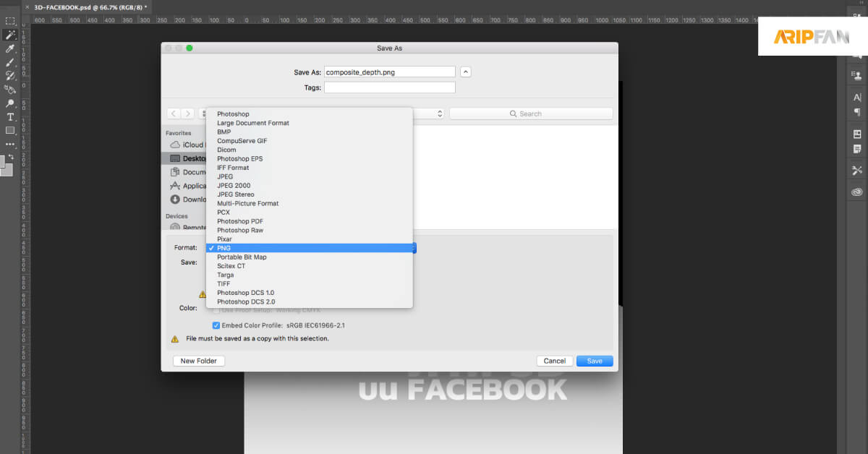868x454 pixels.
Task: Choose JPEG 2000 format
Action: (x=309, y=186)
